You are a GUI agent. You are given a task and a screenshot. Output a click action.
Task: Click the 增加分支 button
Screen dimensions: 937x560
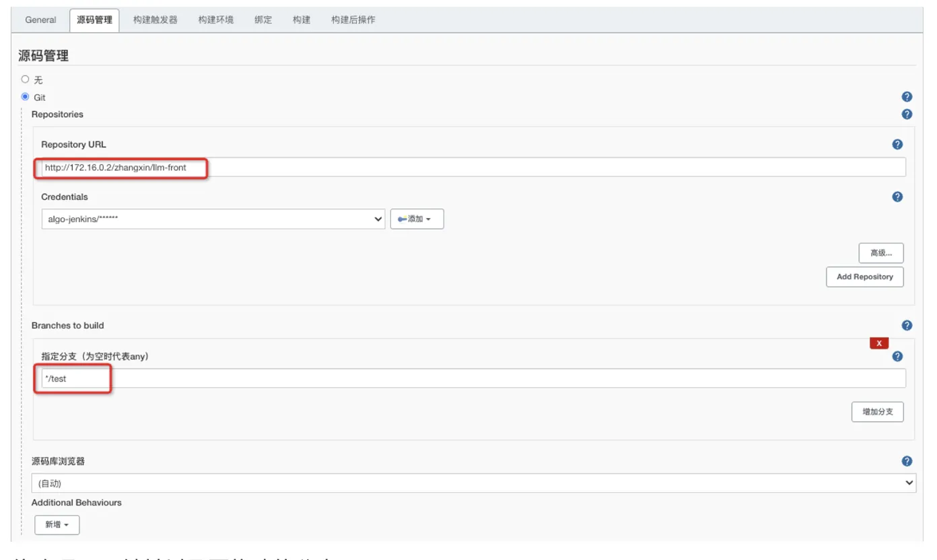878,412
